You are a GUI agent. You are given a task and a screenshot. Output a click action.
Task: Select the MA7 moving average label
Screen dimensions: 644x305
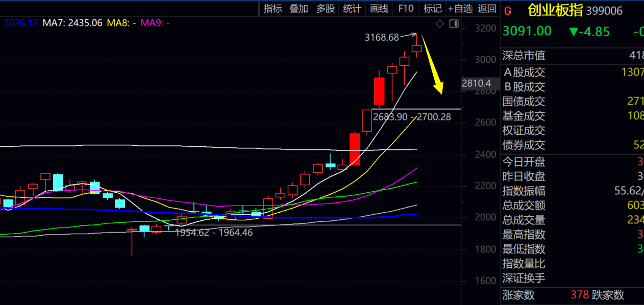point(72,23)
